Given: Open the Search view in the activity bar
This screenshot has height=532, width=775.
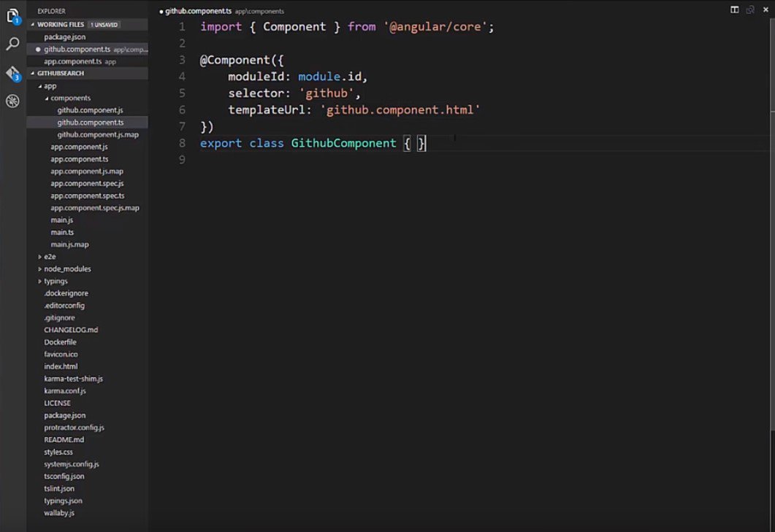Looking at the screenshot, I should tap(13, 44).
